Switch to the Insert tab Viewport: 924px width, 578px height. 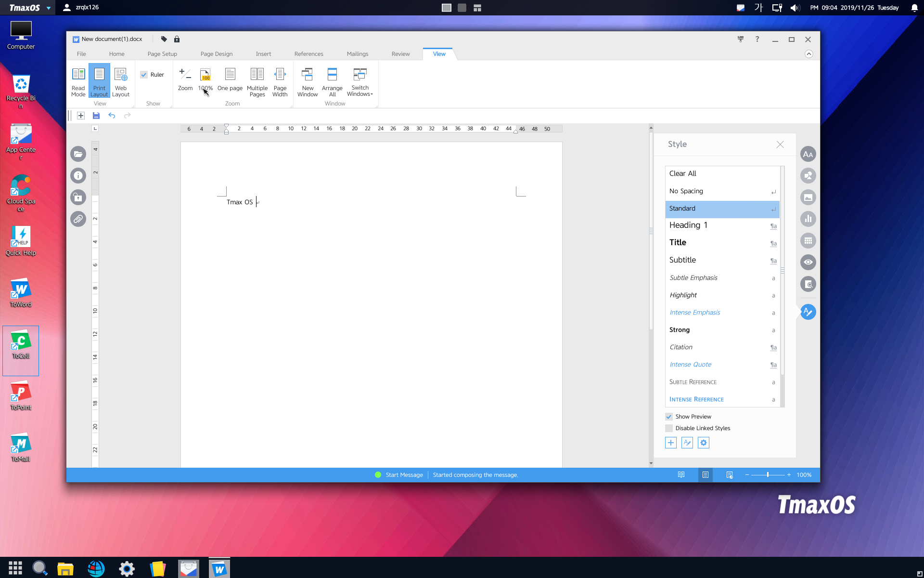pos(263,54)
